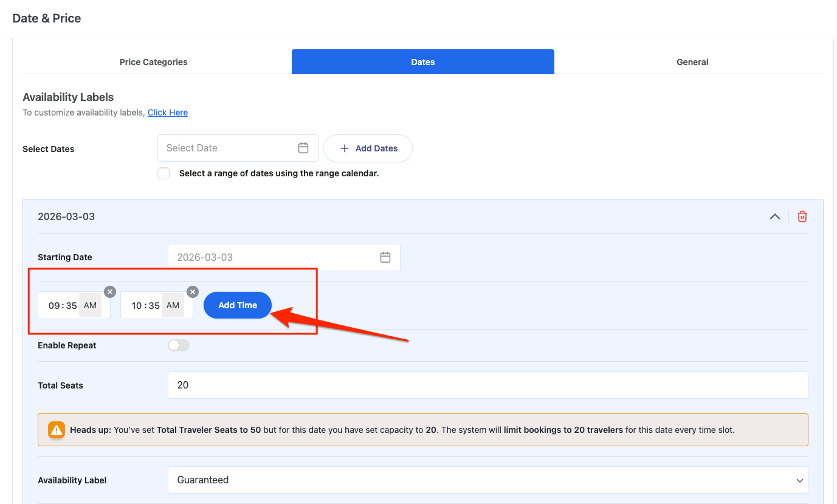Remove the 10:35 AM time slot
The image size is (837, 504).
[192, 292]
